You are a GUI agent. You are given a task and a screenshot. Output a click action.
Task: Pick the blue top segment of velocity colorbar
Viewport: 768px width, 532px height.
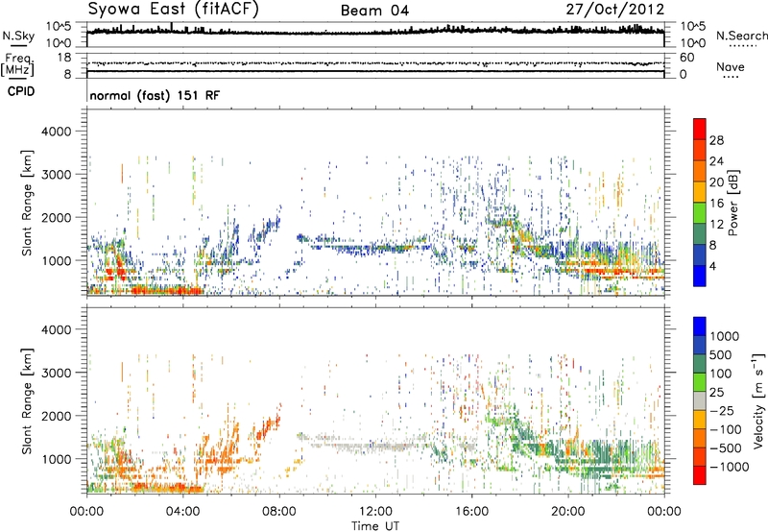click(700, 326)
